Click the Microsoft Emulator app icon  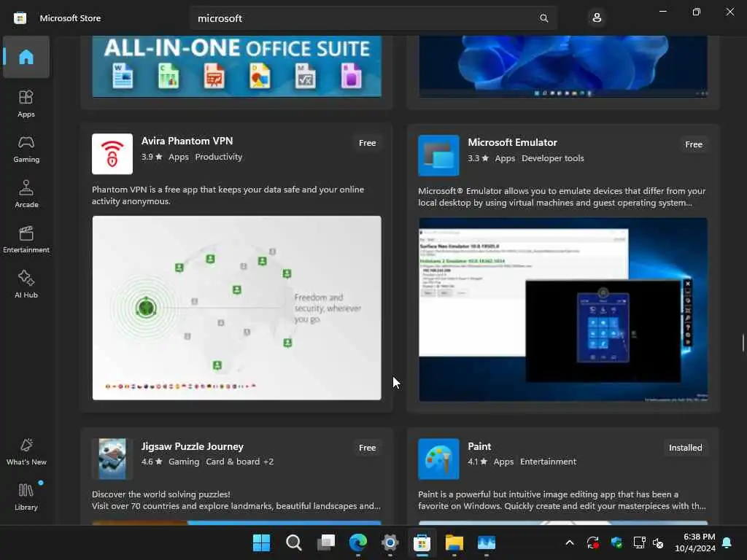[x=438, y=155]
